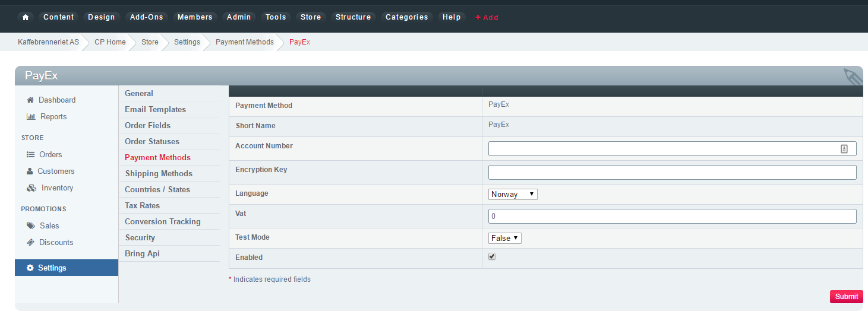Click the Settings gear icon in sidebar
This screenshot has width=868, height=321.
tap(30, 268)
